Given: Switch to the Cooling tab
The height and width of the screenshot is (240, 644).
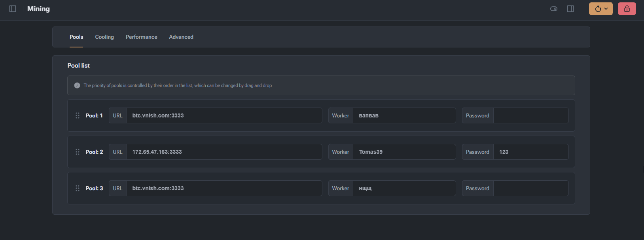Looking at the screenshot, I should [104, 37].
